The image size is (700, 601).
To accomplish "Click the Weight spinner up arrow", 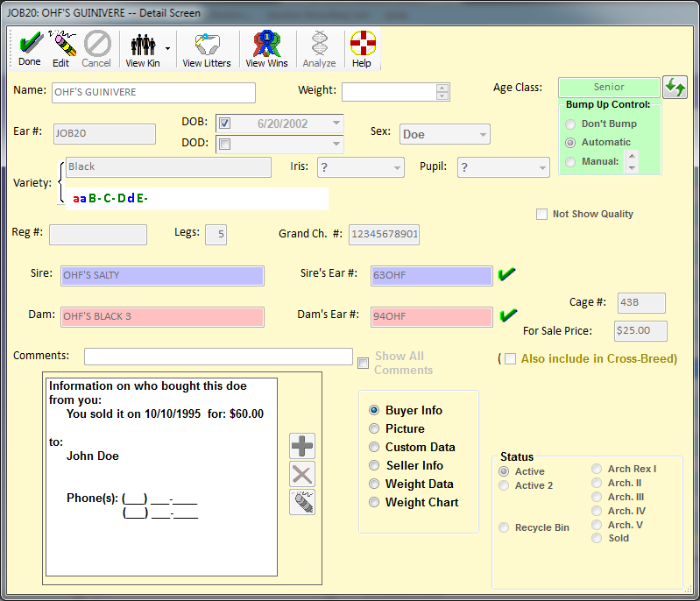I will click(442, 88).
